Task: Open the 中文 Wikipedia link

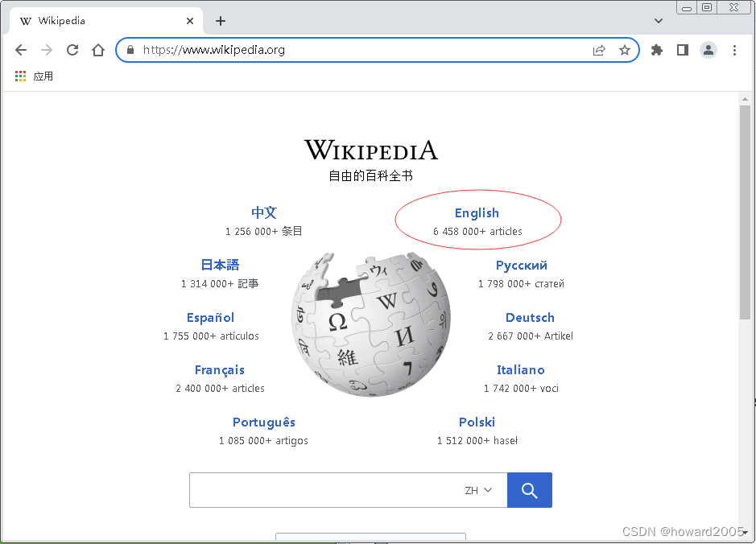Action: coord(264,212)
